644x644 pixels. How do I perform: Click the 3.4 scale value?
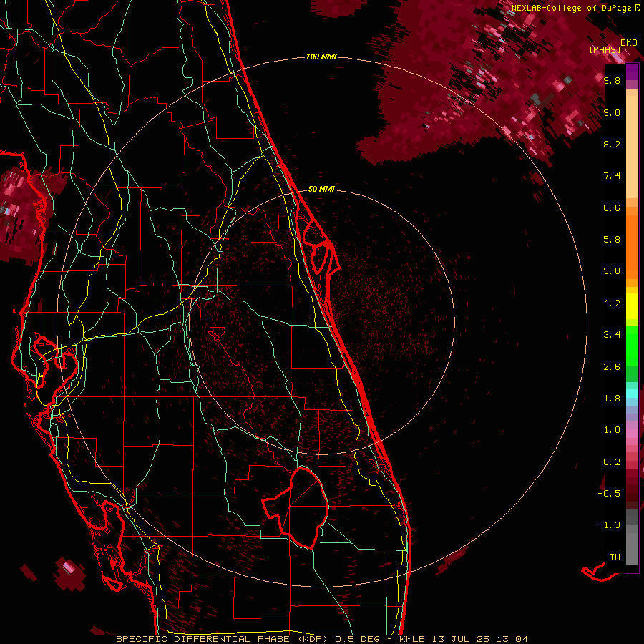point(612,335)
